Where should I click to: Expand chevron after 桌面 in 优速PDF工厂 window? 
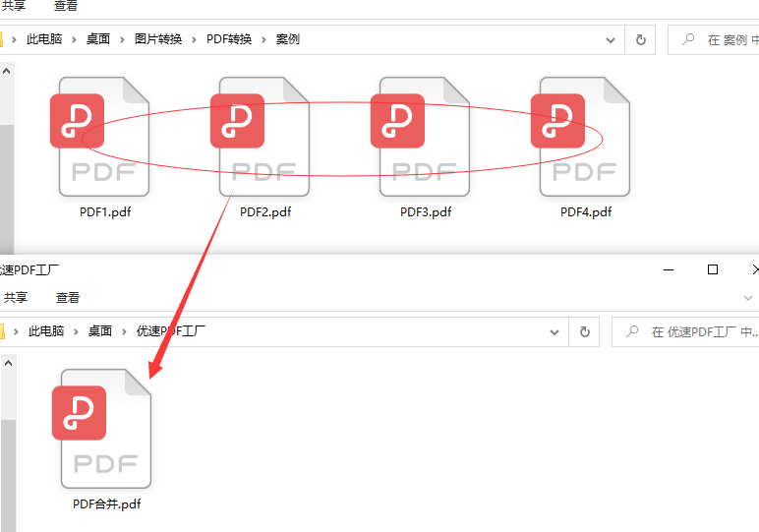125,332
